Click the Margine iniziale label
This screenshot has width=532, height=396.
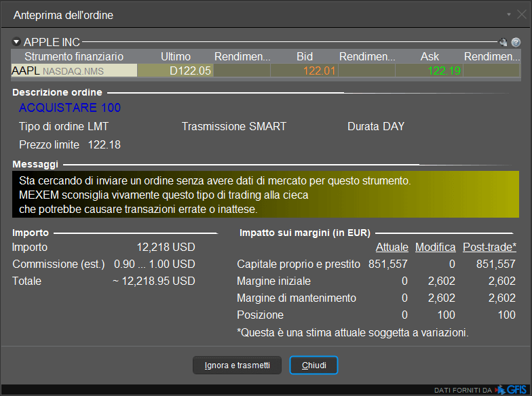(x=274, y=281)
